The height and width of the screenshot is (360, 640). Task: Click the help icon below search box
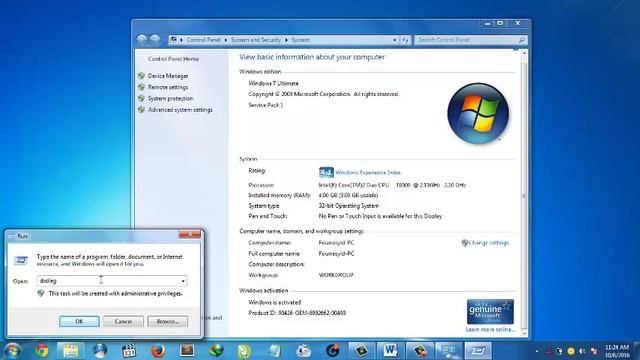516,49
